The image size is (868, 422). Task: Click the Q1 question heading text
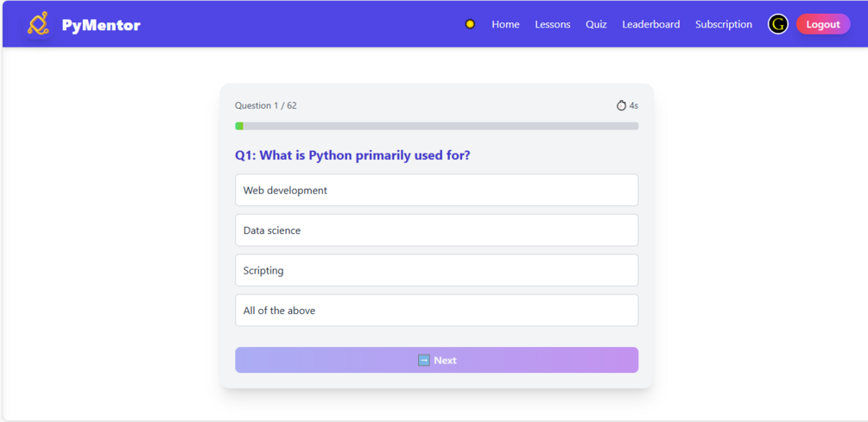coord(352,155)
